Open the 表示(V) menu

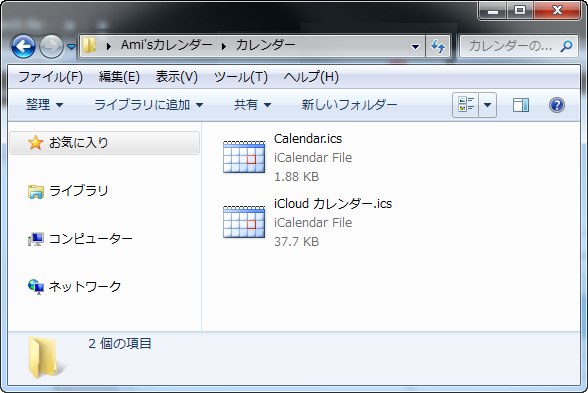(177, 77)
